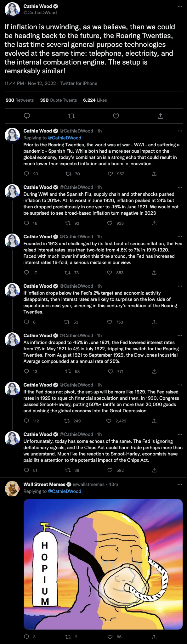Viewport: 187px width, 644px height.
Task: Open the three-dot menu on Wall Street Memes reply
Action: point(180,484)
